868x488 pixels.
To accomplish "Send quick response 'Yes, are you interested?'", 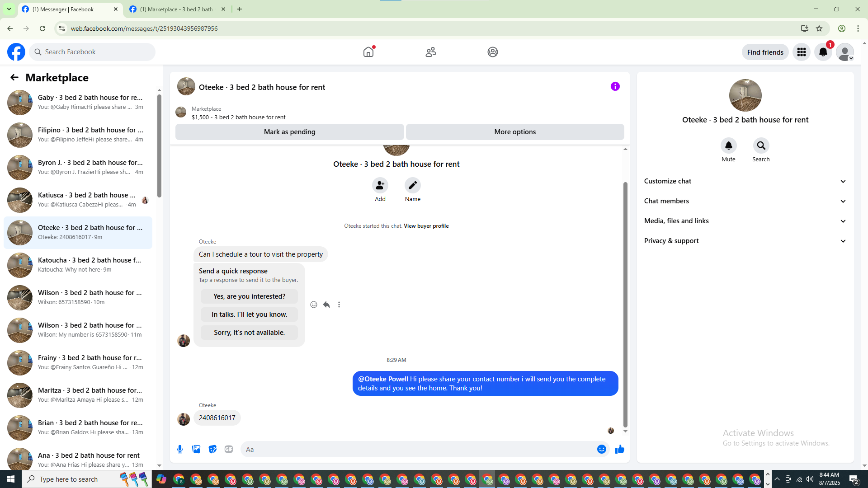I will tap(250, 296).
